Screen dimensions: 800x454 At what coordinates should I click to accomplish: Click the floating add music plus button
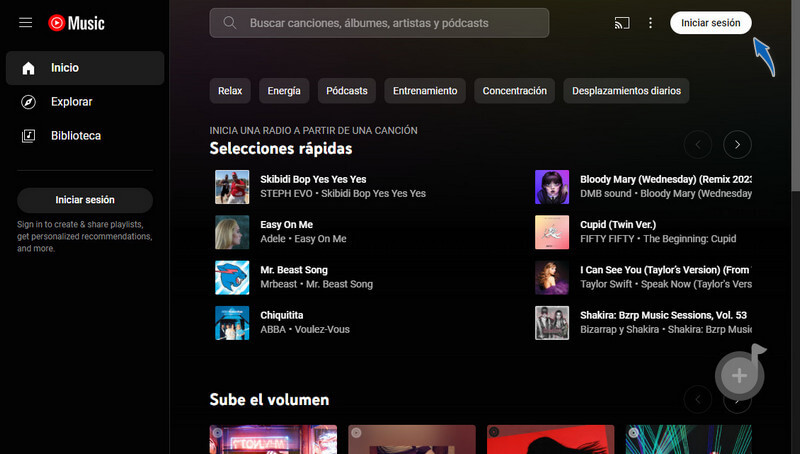pos(739,376)
